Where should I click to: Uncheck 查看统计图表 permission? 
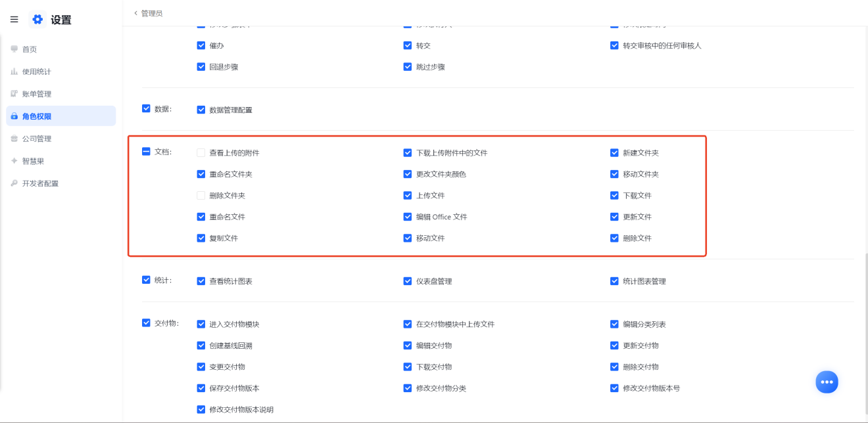click(201, 281)
